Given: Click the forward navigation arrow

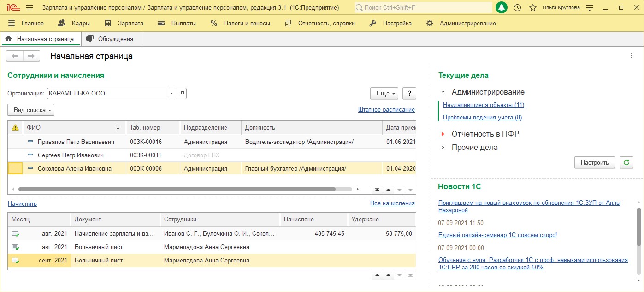Looking at the screenshot, I should (x=31, y=56).
